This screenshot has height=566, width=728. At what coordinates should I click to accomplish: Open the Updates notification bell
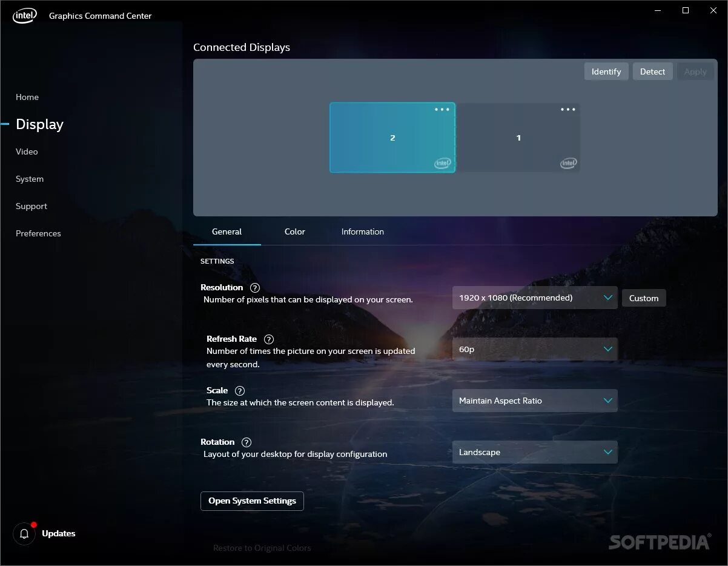click(x=25, y=533)
